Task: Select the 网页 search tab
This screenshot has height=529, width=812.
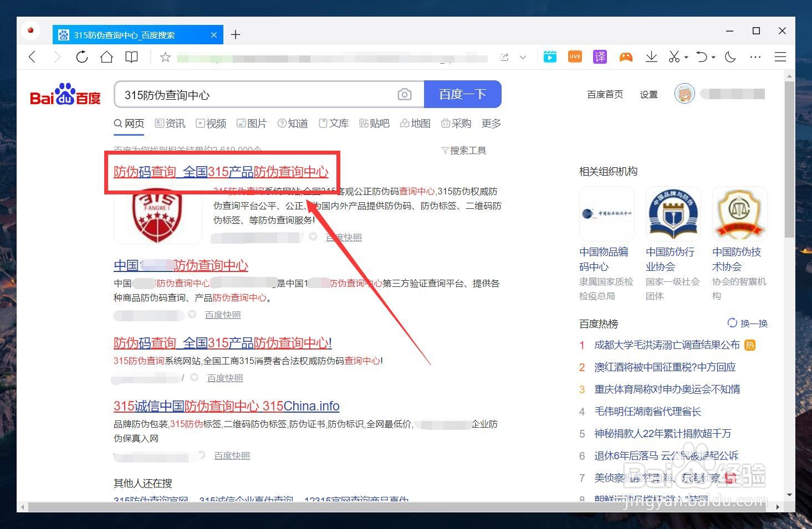Action: [x=129, y=124]
